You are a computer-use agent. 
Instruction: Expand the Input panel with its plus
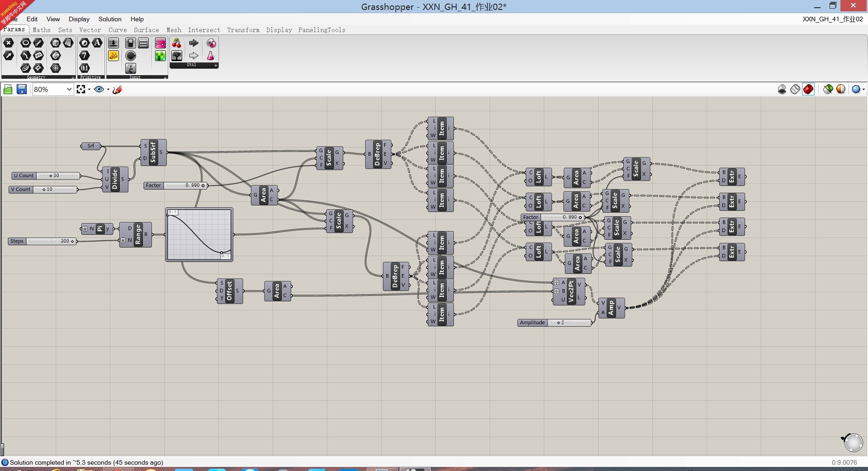(x=165, y=77)
